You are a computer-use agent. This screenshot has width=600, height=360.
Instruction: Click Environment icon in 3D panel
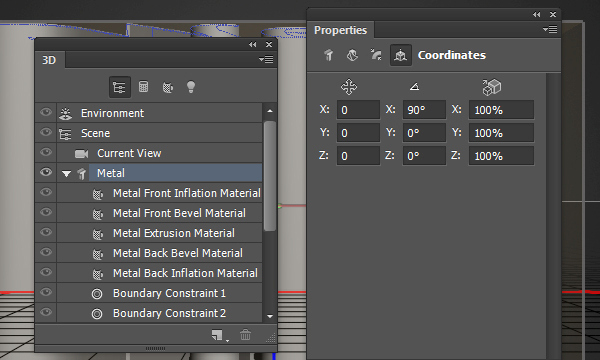pyautogui.click(x=65, y=113)
